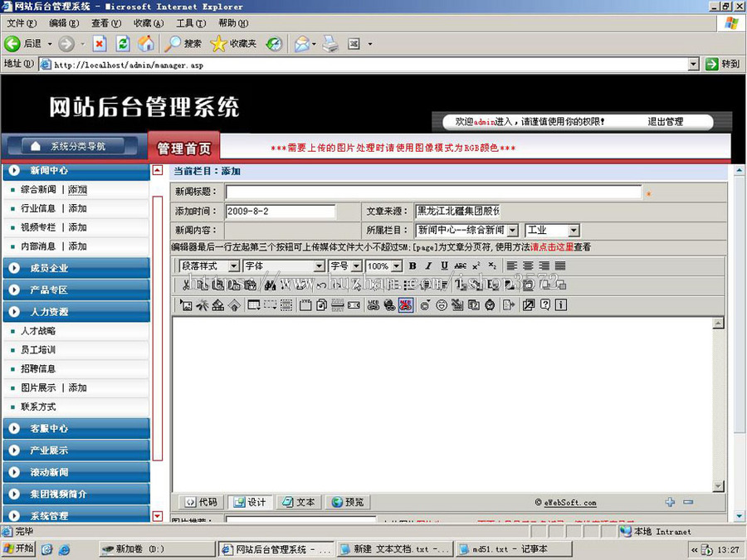The image size is (747, 560).
Task: Click the 退出管理 exit button
Action: point(664,122)
